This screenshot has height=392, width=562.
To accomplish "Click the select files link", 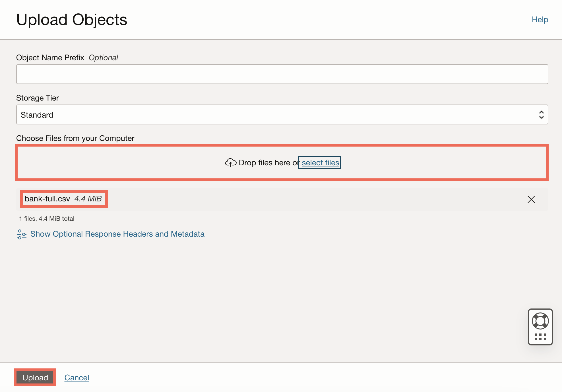I will (321, 162).
